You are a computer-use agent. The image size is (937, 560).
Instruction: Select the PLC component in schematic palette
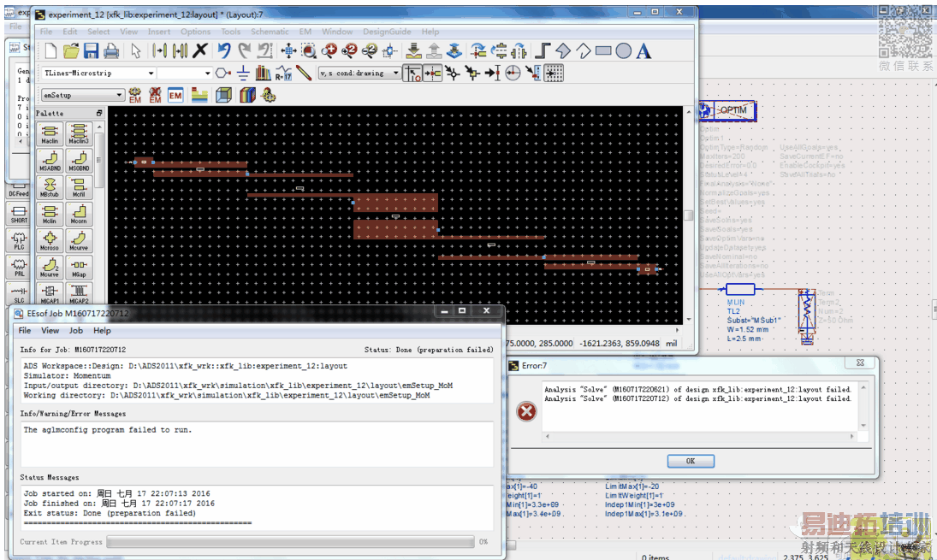(x=19, y=240)
